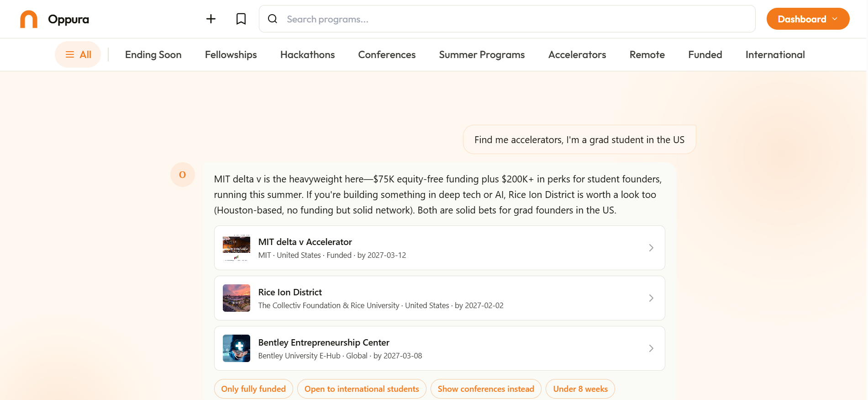This screenshot has height=400, width=868.
Task: Open MIT delta v Accelerator thumbnail
Action: point(237,248)
